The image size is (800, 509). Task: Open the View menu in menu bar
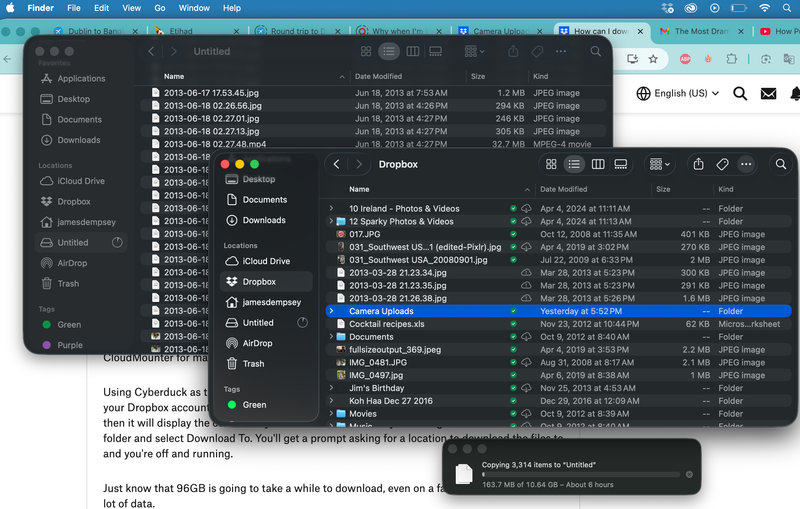(x=131, y=8)
